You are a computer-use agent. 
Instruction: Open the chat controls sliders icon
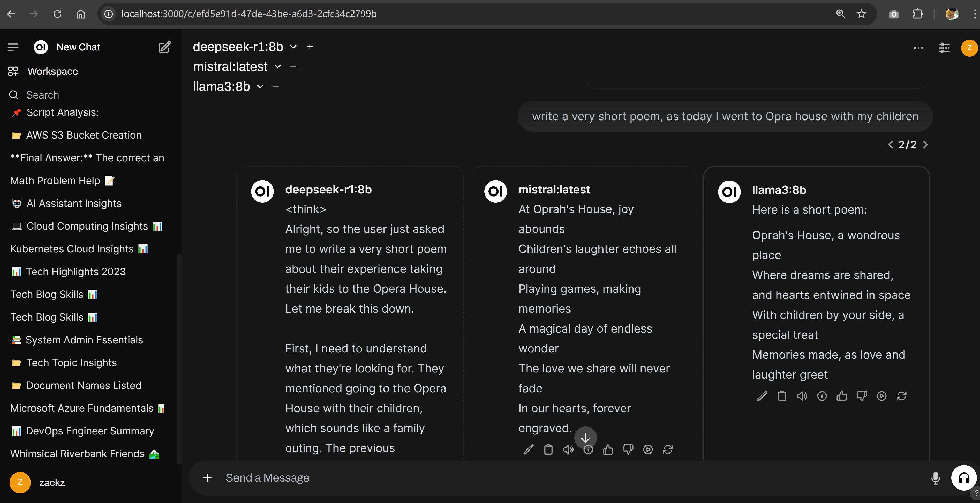click(x=944, y=48)
